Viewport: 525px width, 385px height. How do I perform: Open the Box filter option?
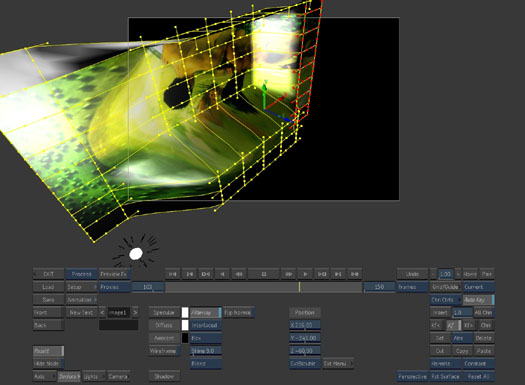click(206, 338)
